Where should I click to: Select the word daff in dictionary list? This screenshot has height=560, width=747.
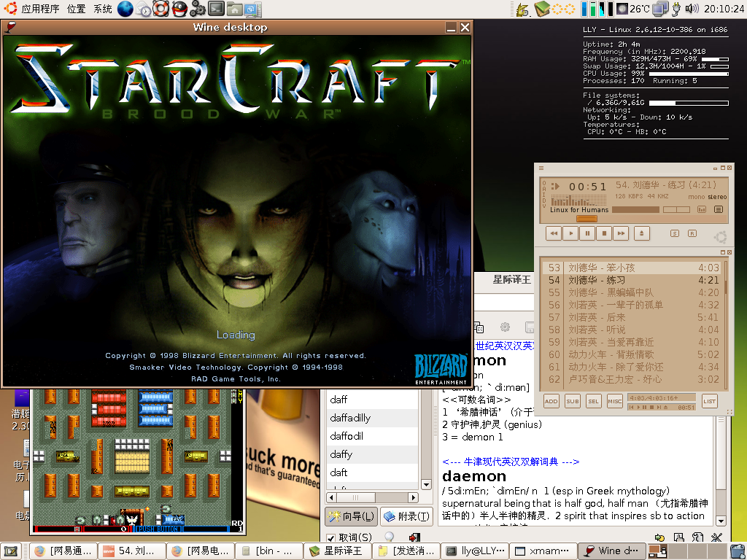372,400
